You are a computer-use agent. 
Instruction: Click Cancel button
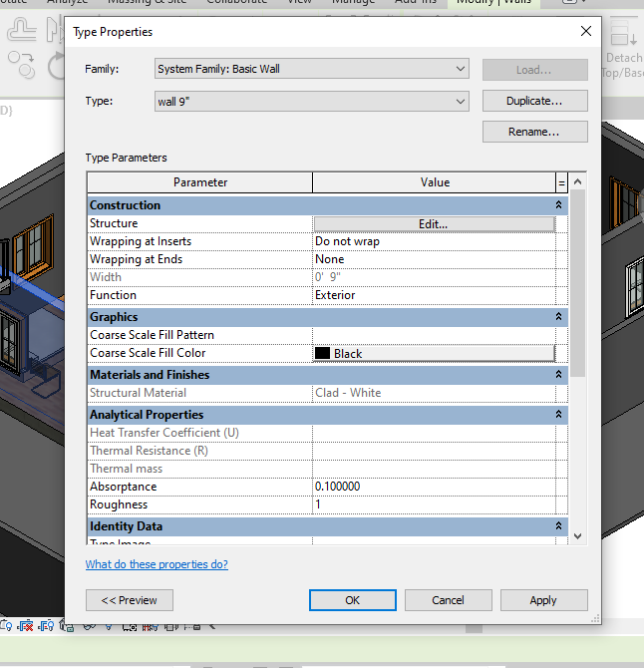448,600
